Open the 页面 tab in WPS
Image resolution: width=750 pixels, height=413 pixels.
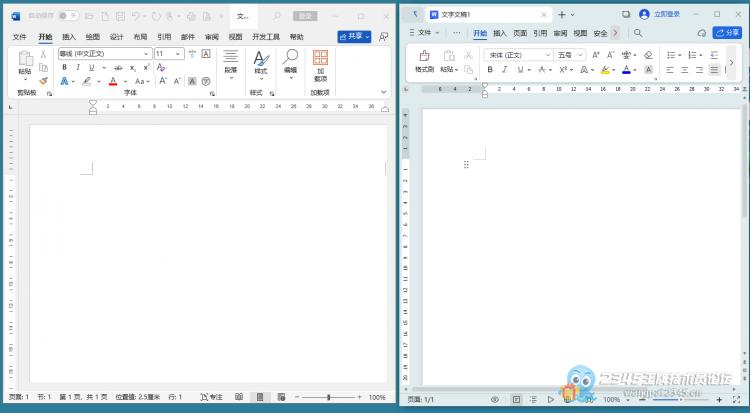click(520, 33)
